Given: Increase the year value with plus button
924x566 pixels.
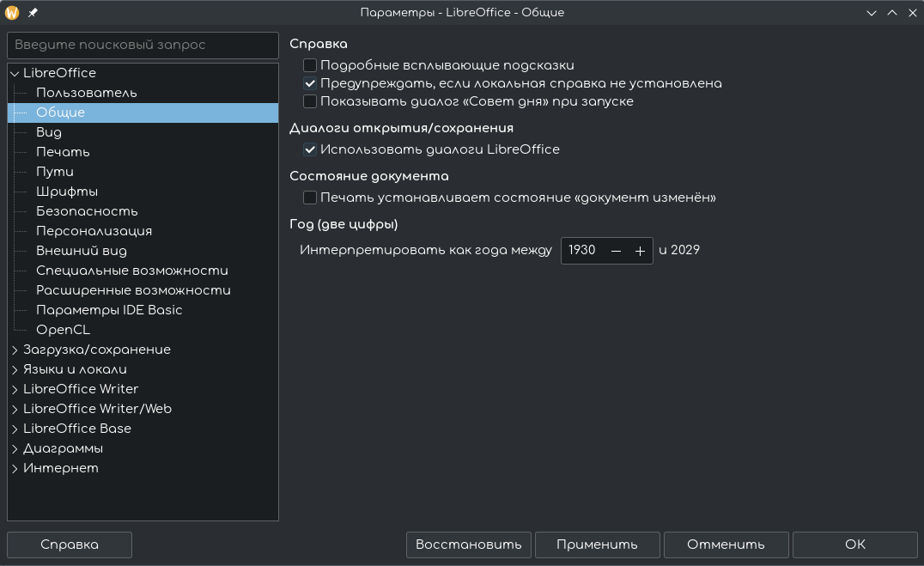Looking at the screenshot, I should [x=640, y=251].
